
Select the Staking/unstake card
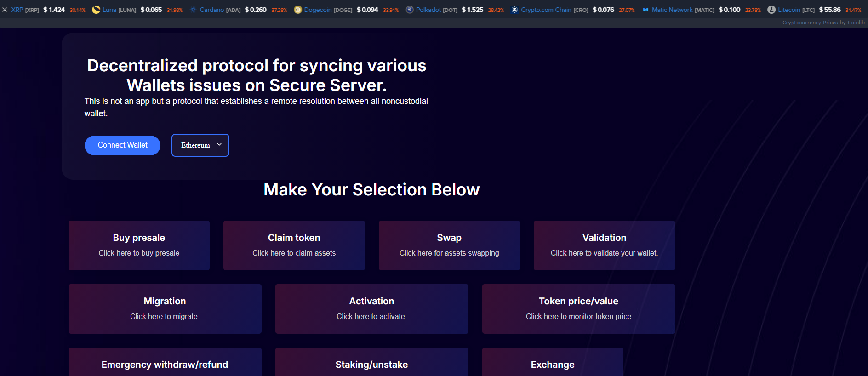pyautogui.click(x=372, y=362)
